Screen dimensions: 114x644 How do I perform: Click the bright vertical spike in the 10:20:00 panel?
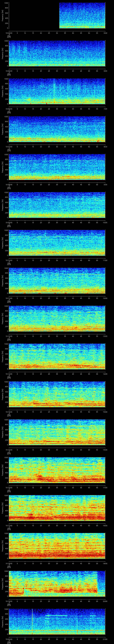tap(32, 622)
